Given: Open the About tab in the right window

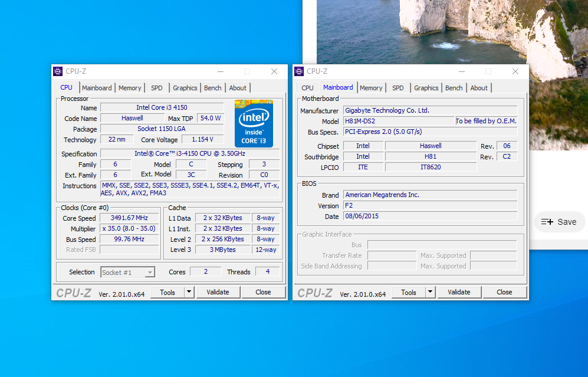Looking at the screenshot, I should [x=479, y=88].
